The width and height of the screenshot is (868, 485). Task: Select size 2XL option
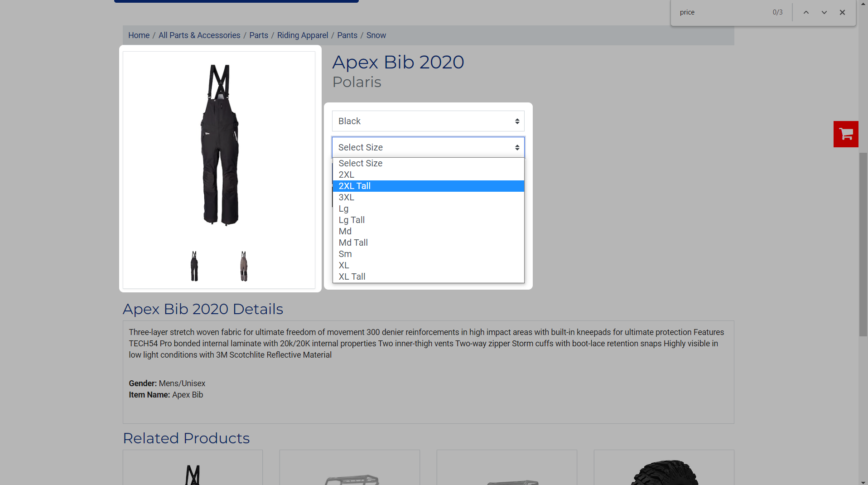tap(428, 175)
